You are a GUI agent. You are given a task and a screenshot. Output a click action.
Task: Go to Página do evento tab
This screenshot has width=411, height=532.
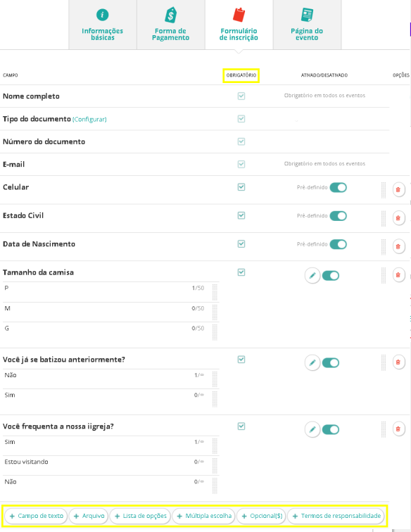pos(307,25)
